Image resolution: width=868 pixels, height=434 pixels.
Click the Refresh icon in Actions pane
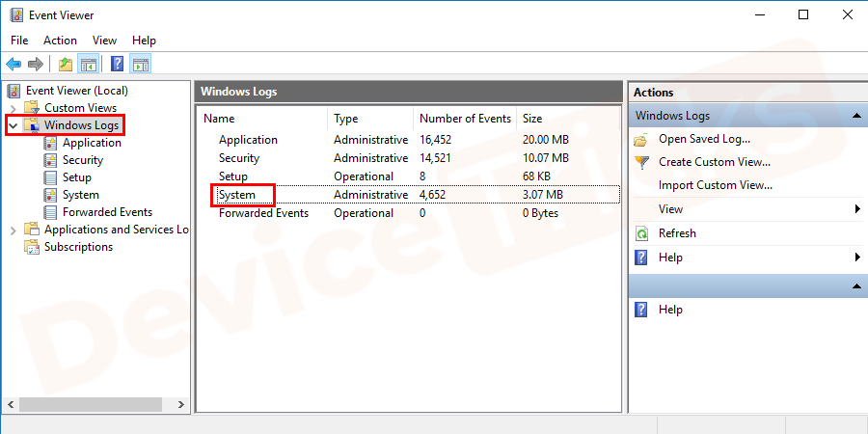tap(641, 233)
